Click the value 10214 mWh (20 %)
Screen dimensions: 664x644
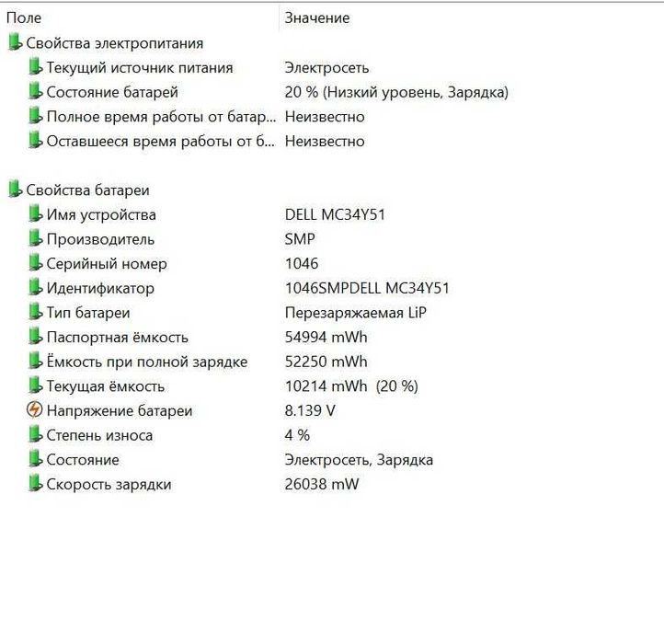pos(351,386)
